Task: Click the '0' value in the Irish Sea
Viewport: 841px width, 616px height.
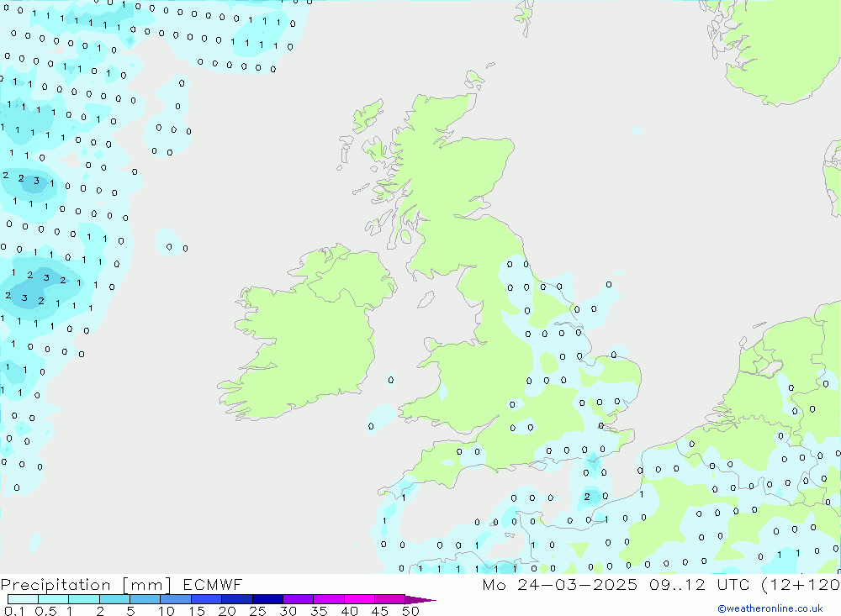Action: coord(391,380)
